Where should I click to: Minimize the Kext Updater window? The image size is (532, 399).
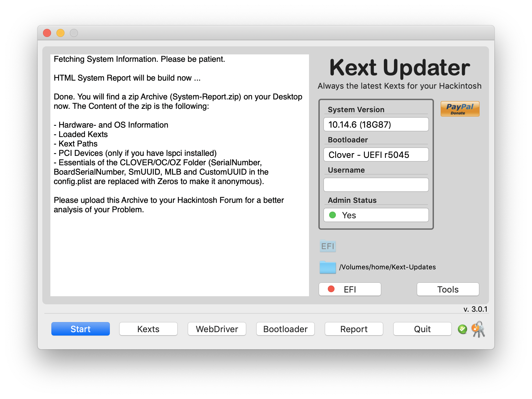click(60, 33)
